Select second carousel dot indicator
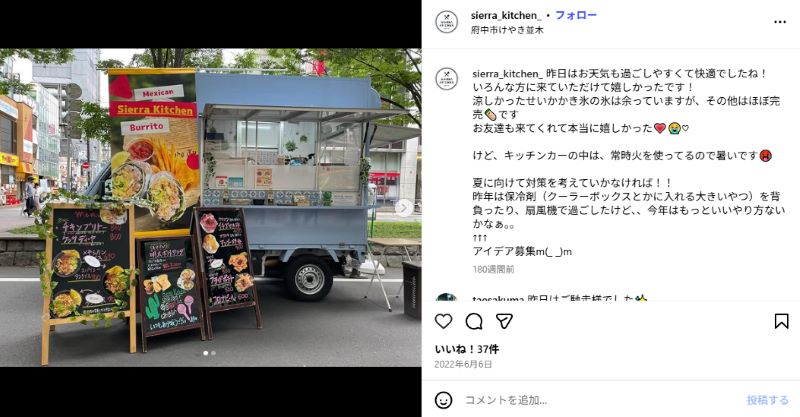This screenshot has width=800, height=417. [213, 353]
